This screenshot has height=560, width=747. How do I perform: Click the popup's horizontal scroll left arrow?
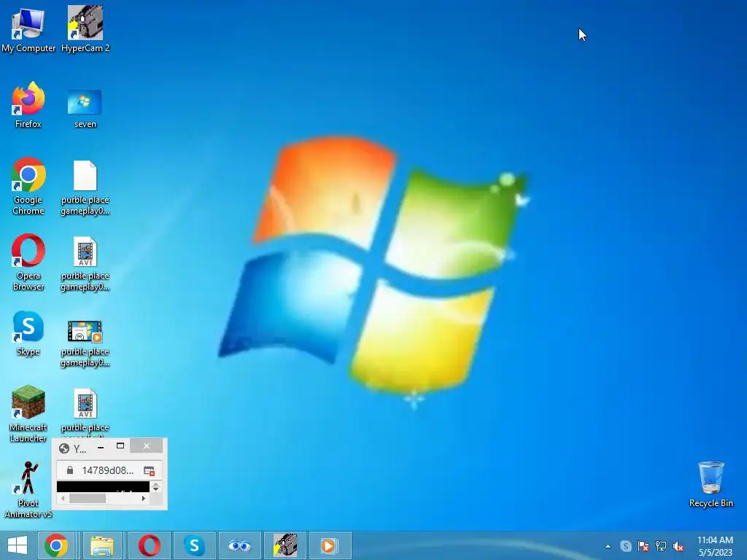pyautogui.click(x=63, y=499)
